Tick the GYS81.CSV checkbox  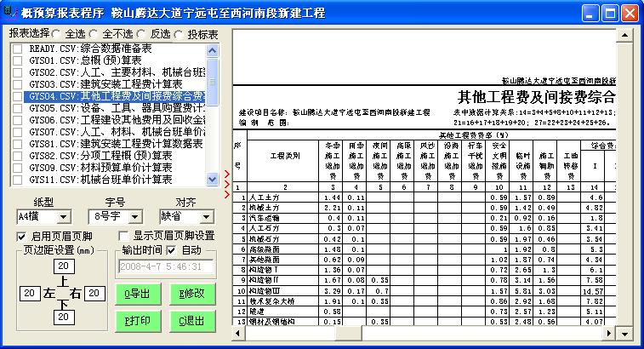click(17, 145)
